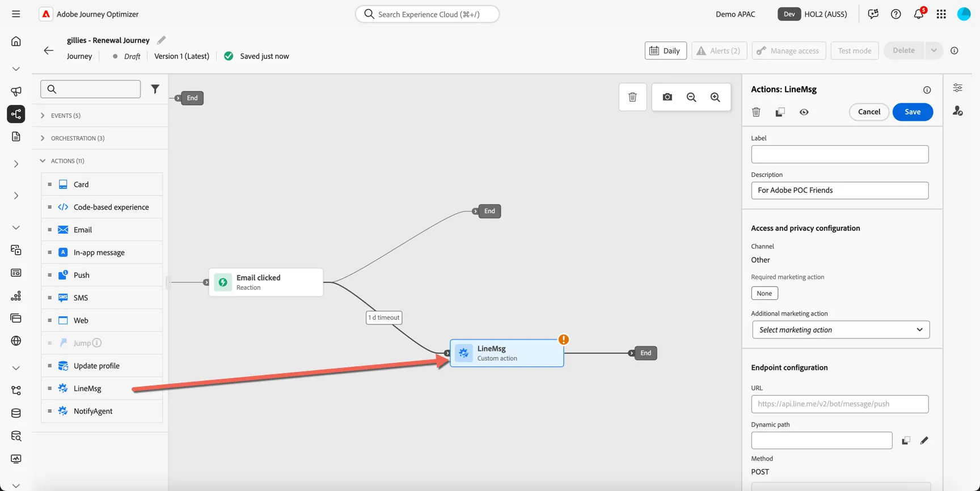The width and height of the screenshot is (980, 491).
Task: Click the Label input field
Action: (840, 154)
